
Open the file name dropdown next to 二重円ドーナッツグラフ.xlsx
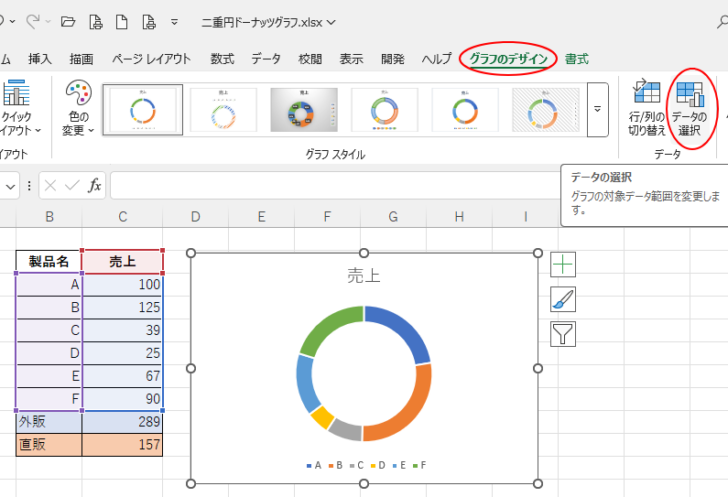(x=331, y=22)
